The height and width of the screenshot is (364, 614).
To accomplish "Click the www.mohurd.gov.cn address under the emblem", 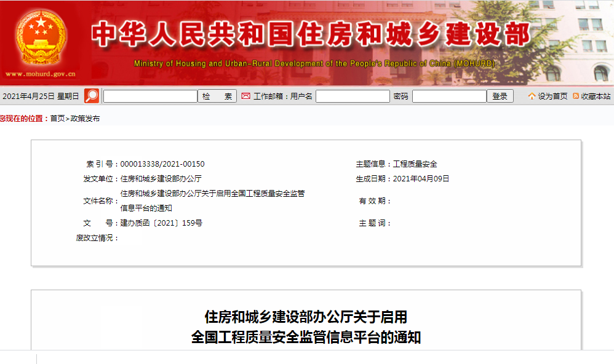I will coord(41,74).
